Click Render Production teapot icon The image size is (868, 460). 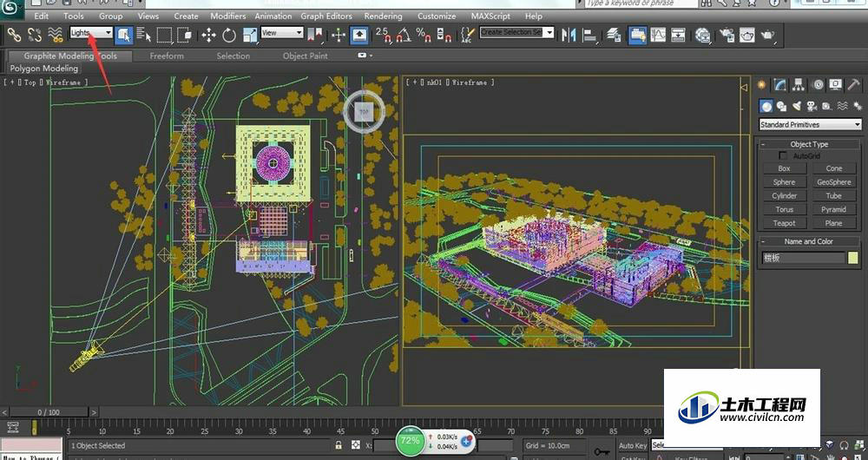click(x=767, y=35)
